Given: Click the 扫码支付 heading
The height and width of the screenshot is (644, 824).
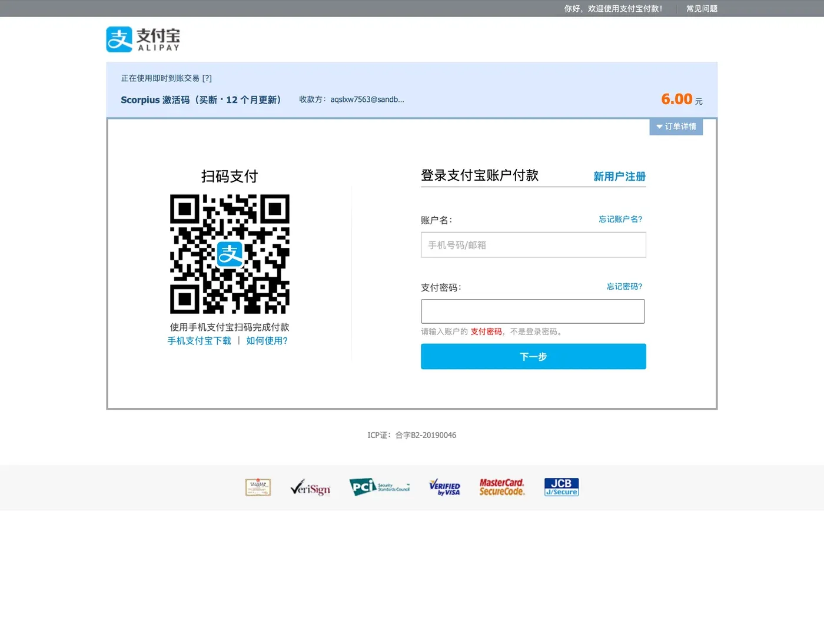Looking at the screenshot, I should (x=230, y=177).
